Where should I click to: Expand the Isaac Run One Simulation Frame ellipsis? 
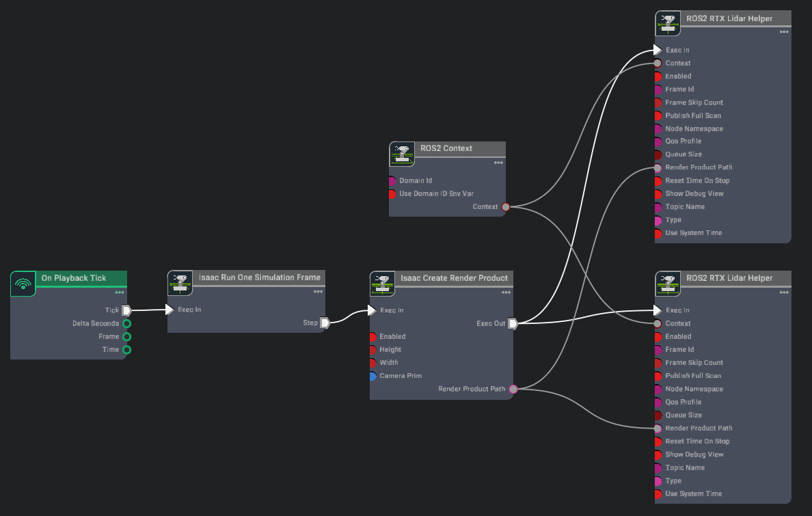click(318, 292)
